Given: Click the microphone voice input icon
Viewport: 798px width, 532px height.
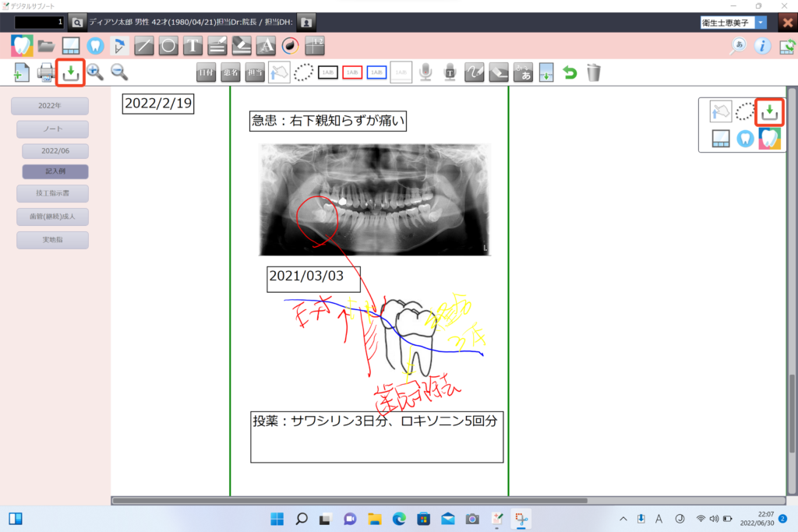Looking at the screenshot, I should pos(425,72).
